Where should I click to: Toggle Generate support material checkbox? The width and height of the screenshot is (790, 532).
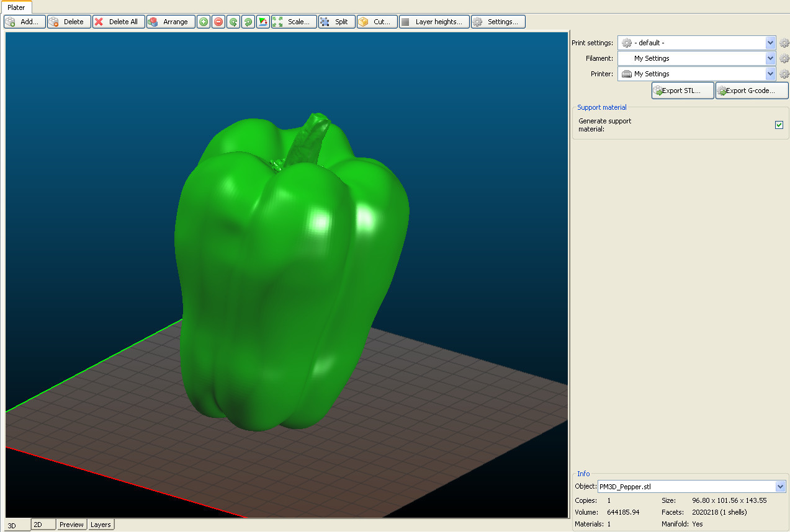click(x=779, y=125)
